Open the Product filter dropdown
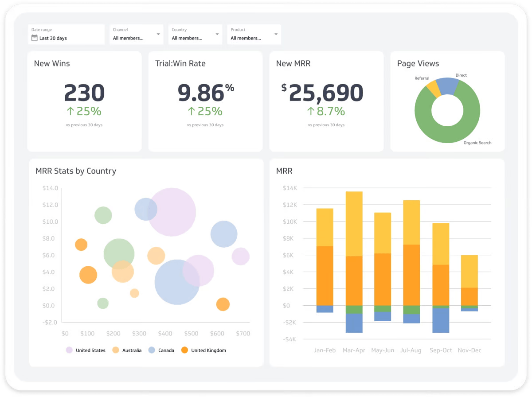The image size is (532, 397). point(276,34)
